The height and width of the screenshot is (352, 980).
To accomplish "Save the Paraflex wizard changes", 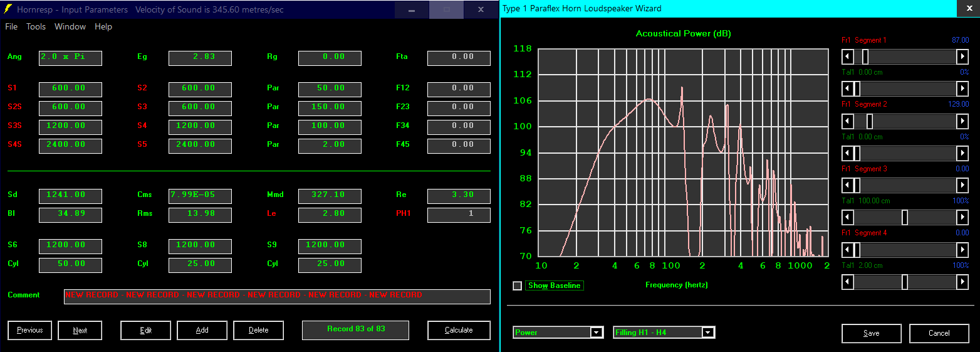I will tap(871, 333).
